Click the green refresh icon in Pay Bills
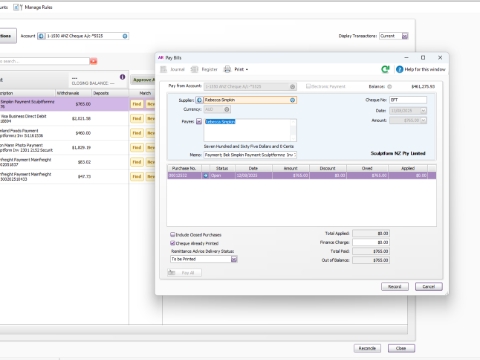Image resolution: width=480 pixels, height=360 pixels. [385, 69]
